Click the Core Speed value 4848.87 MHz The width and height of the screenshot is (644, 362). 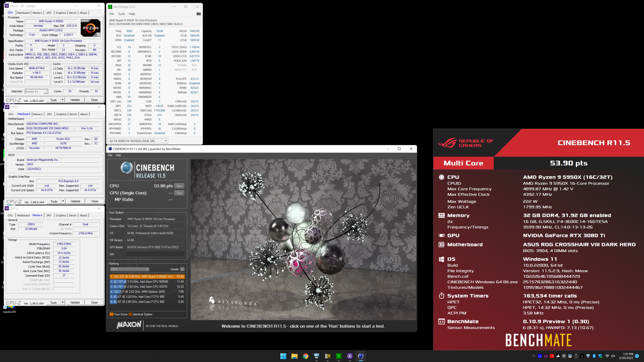coord(37,68)
